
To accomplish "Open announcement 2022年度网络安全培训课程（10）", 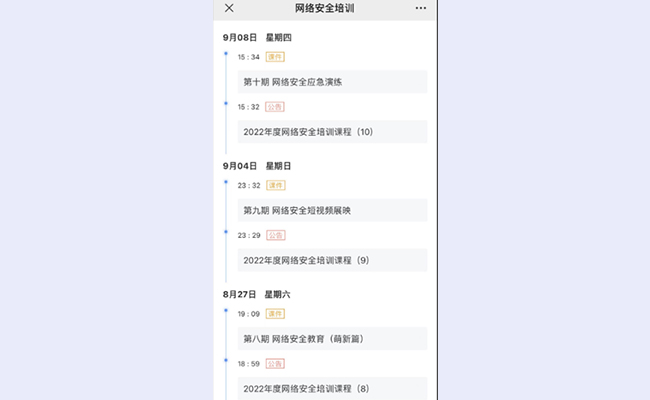I will [333, 131].
